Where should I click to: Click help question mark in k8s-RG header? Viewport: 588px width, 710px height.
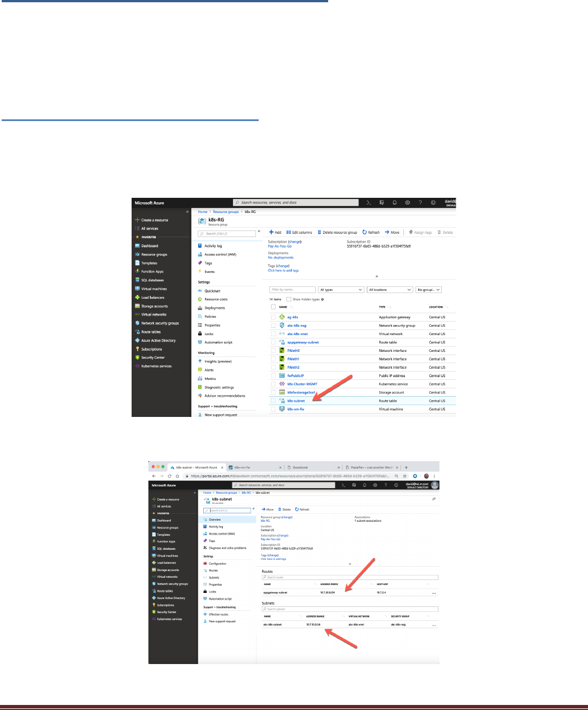(x=421, y=203)
